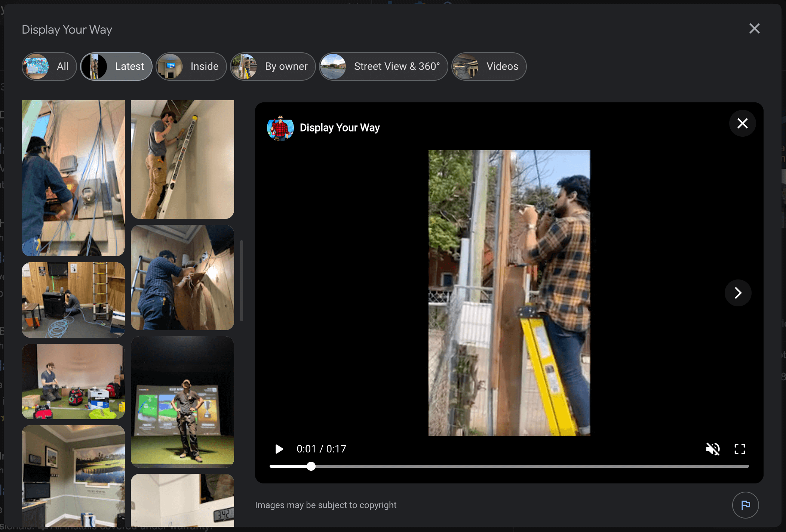Image resolution: width=786 pixels, height=532 pixels.
Task: Enter fullscreen video mode
Action: 740,449
